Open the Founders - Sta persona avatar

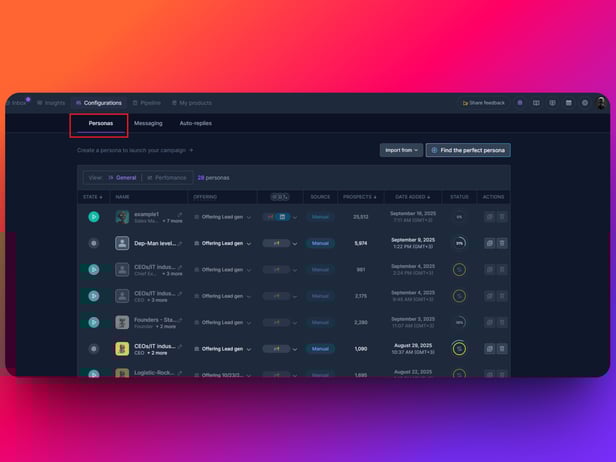coord(122,322)
